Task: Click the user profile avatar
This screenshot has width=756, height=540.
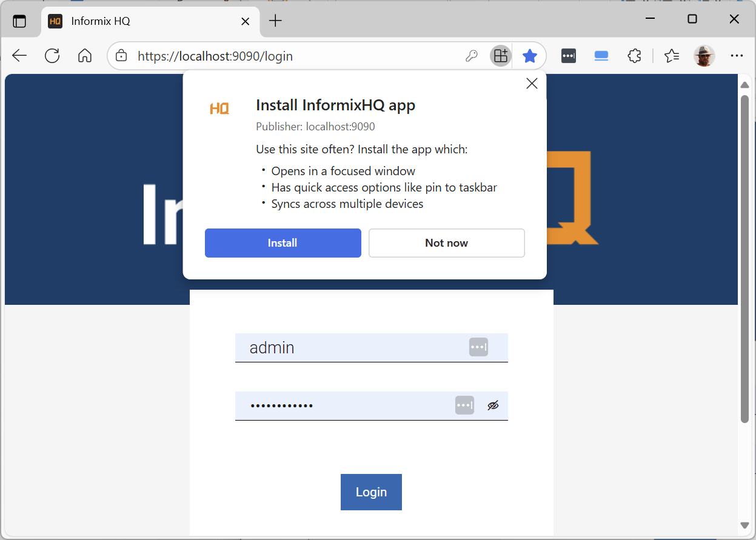Action: (x=704, y=56)
